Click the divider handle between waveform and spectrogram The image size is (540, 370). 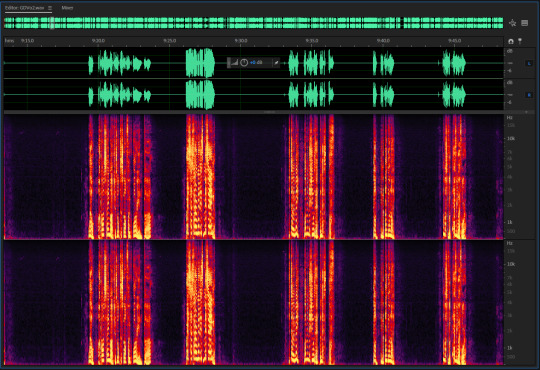tap(269, 112)
